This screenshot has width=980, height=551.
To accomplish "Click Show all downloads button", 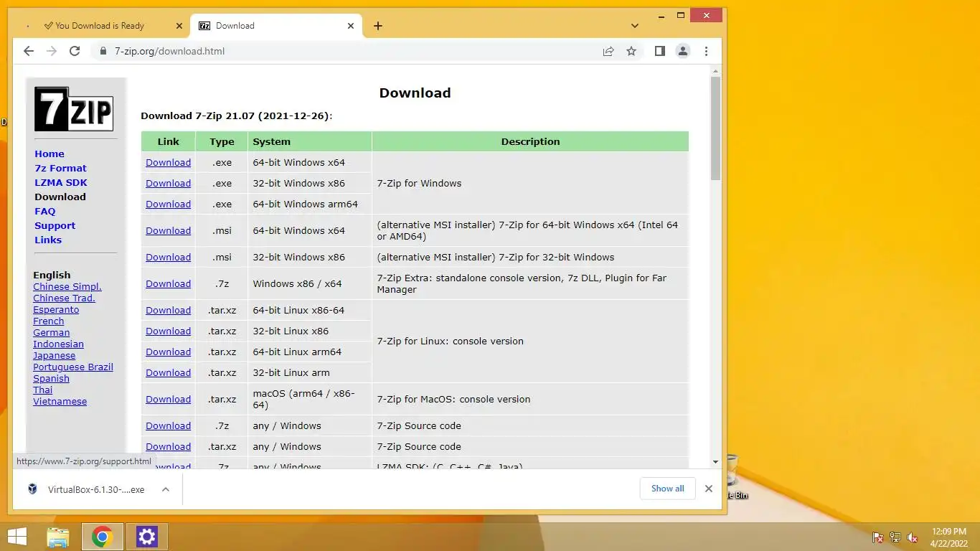I will tap(668, 489).
